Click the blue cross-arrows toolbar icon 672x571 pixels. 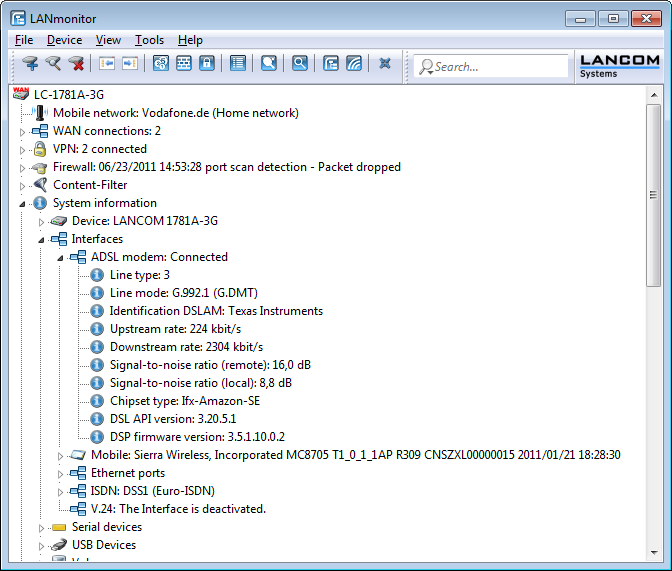pyautogui.click(x=385, y=64)
